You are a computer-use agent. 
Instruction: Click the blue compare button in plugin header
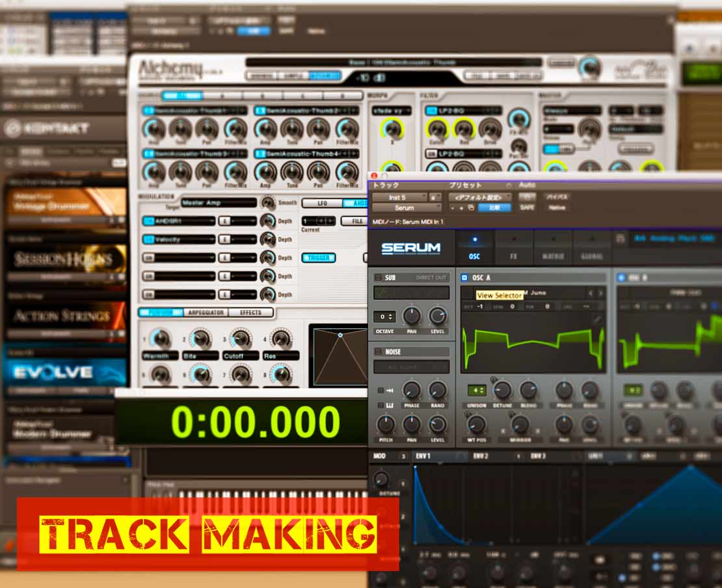coord(494,208)
